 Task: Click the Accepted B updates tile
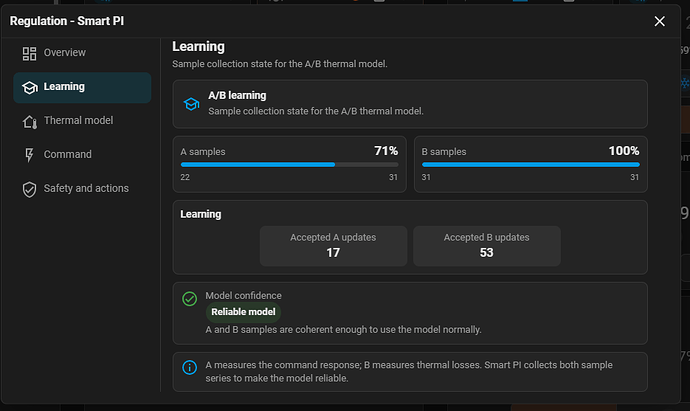coord(487,246)
